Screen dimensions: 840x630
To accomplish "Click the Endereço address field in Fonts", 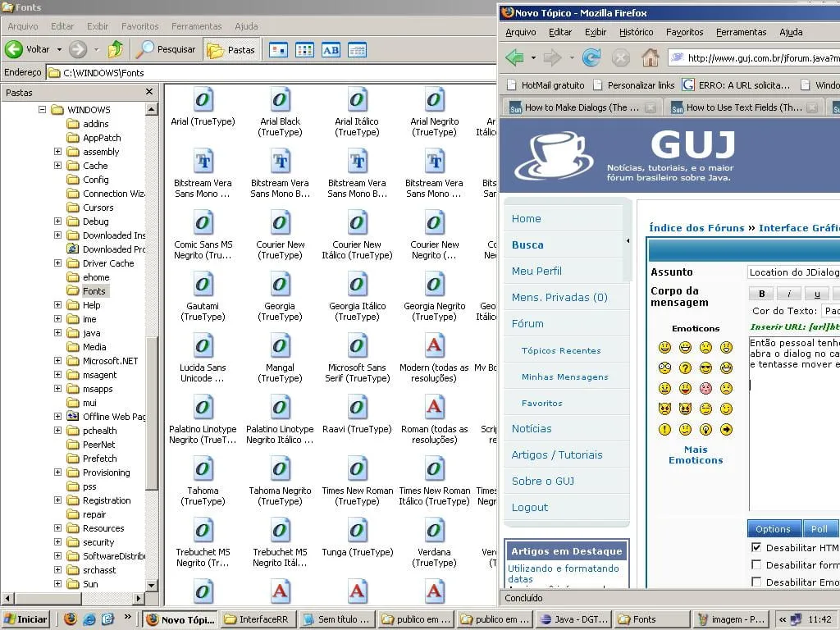I will (271, 73).
